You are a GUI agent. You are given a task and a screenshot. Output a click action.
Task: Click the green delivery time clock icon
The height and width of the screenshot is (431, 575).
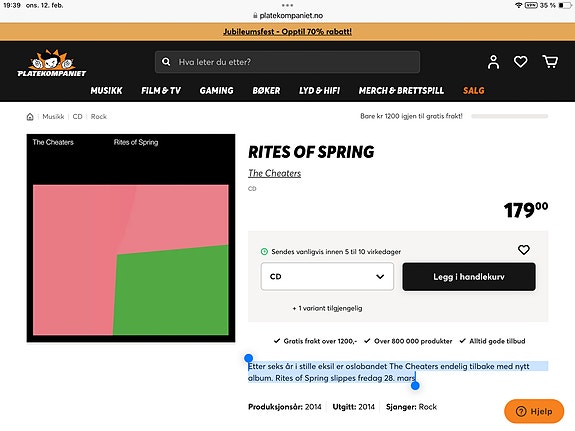click(264, 252)
